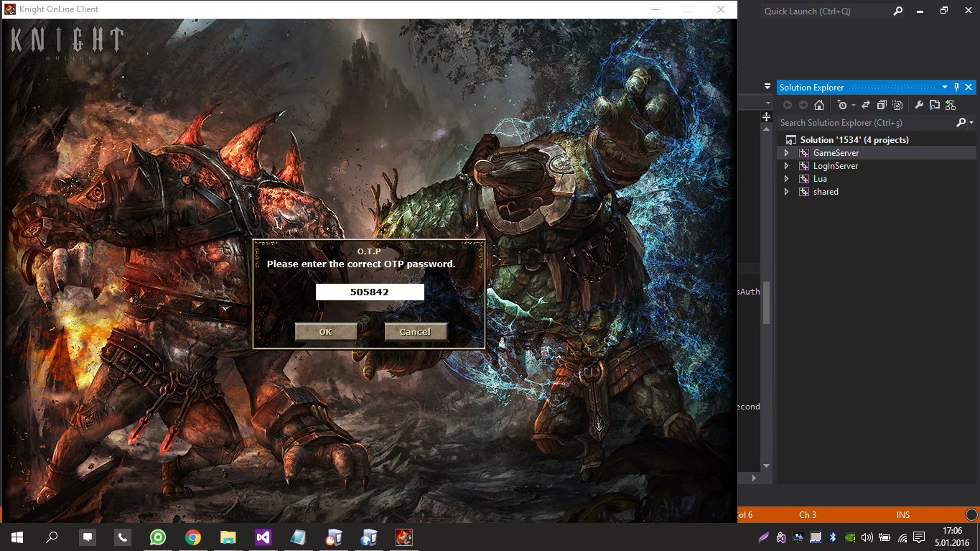Click the Home icon in Solution Explorer
The height and width of the screenshot is (551, 980).
pos(819,105)
